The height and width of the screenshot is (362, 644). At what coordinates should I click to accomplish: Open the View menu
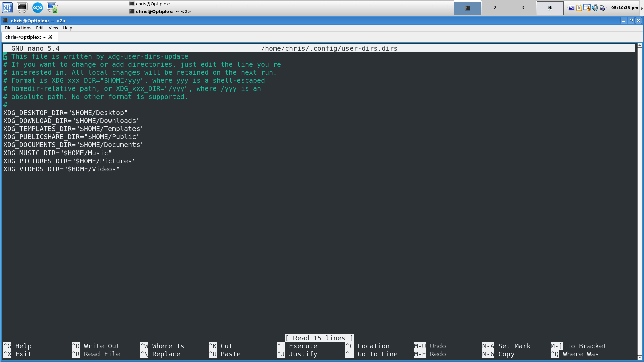53,28
